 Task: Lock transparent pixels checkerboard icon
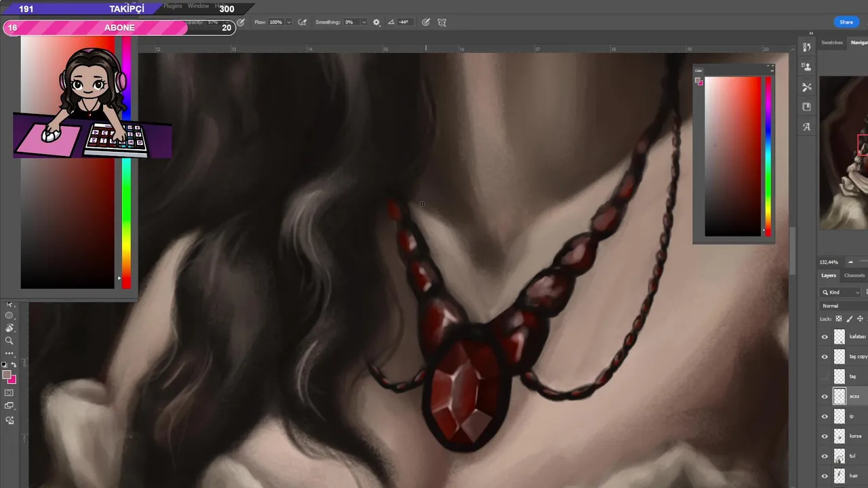[x=839, y=319]
